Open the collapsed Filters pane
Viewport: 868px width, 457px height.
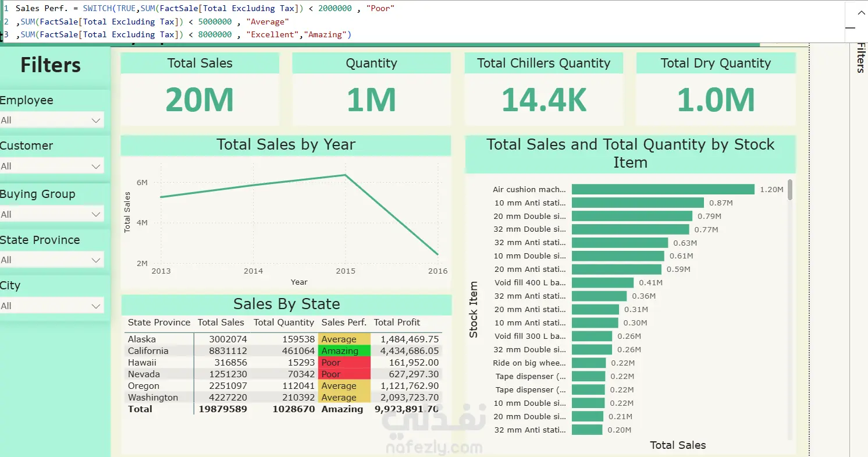click(x=860, y=57)
